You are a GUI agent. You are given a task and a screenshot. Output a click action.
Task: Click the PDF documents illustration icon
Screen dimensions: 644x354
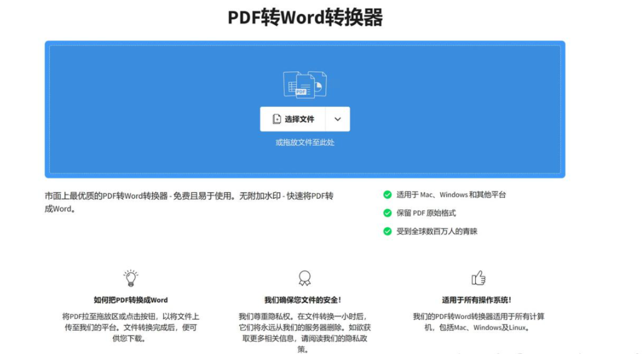[x=305, y=85]
